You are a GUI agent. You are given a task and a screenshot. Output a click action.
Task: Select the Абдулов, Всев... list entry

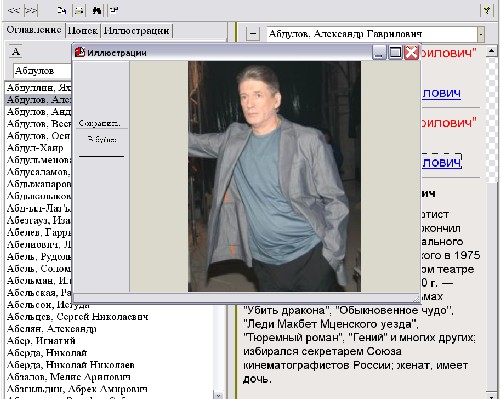pos(39,124)
